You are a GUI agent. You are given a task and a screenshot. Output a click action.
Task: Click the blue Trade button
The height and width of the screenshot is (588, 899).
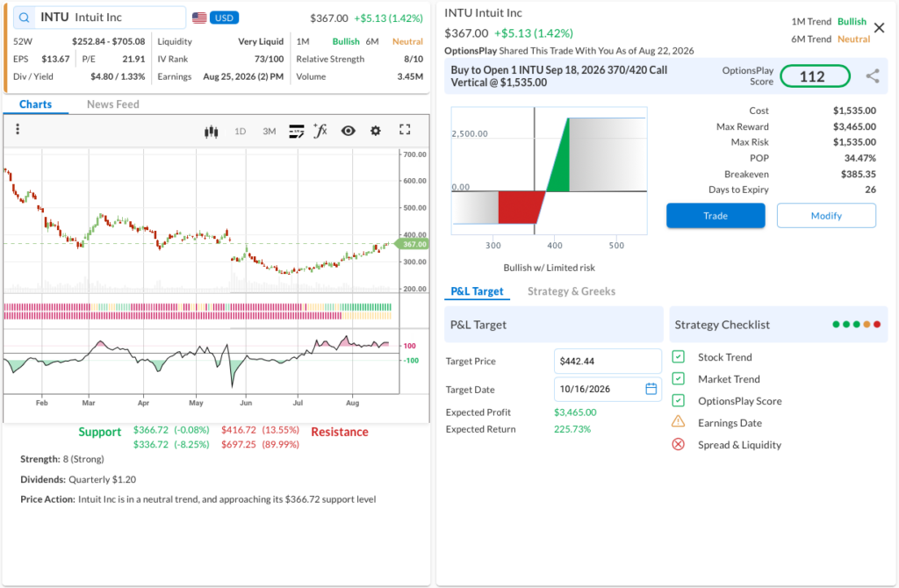(716, 216)
